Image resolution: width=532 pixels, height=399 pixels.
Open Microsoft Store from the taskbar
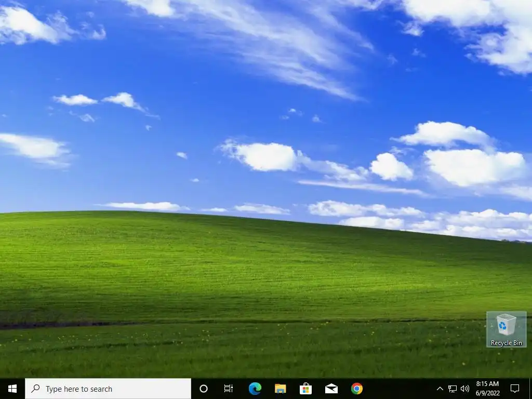(x=305, y=389)
